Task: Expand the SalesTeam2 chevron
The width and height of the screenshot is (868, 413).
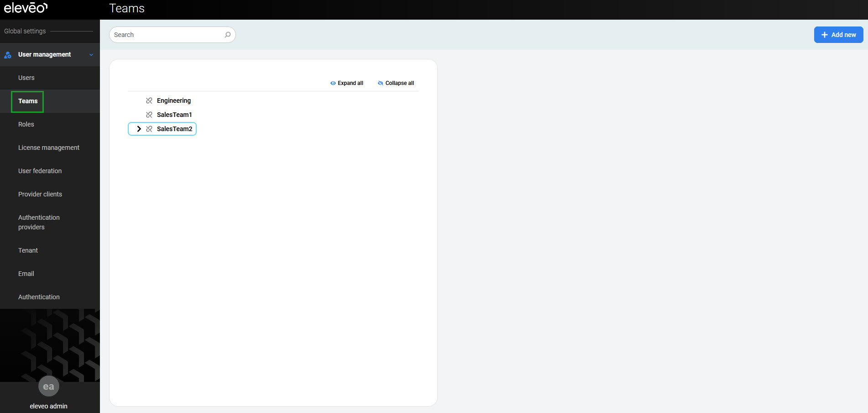Action: pyautogui.click(x=139, y=129)
